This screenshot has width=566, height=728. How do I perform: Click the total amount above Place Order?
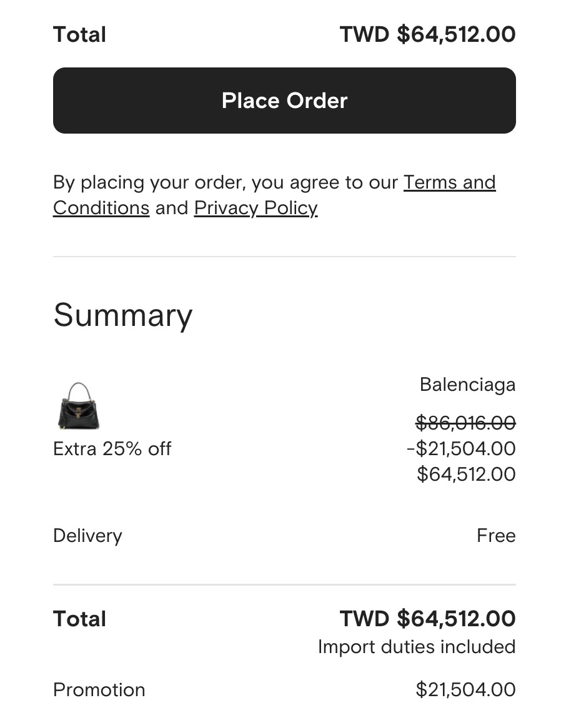coord(427,34)
